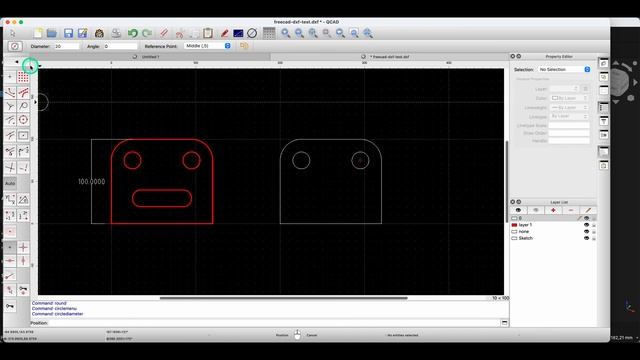The width and height of the screenshot is (640, 360).
Task: Click the Angle input field
Action: 120,46
